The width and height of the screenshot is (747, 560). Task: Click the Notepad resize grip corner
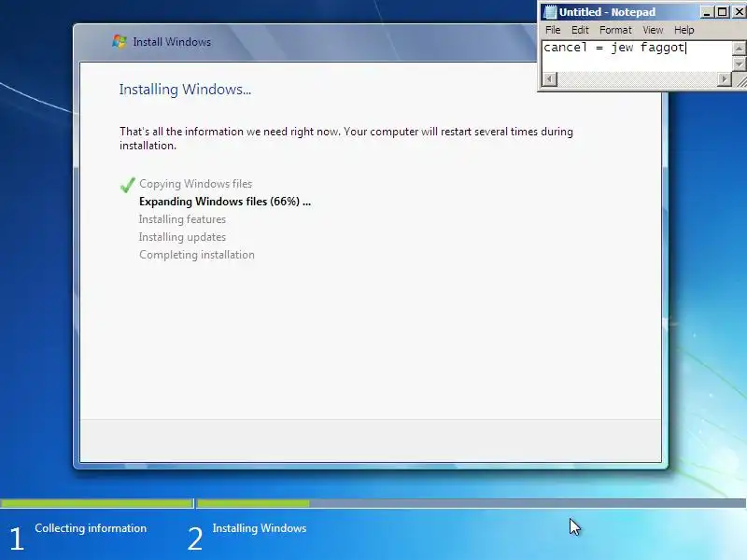[x=740, y=80]
